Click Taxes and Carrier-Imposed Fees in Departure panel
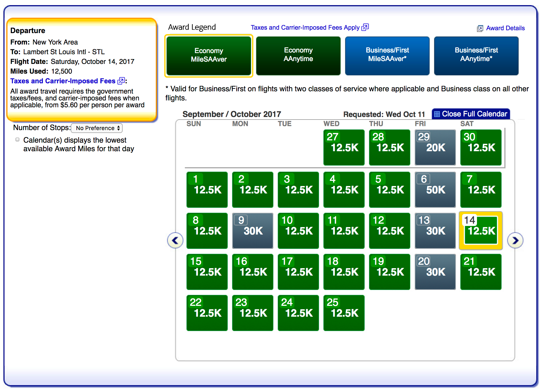This screenshot has width=542, height=392. [63, 81]
